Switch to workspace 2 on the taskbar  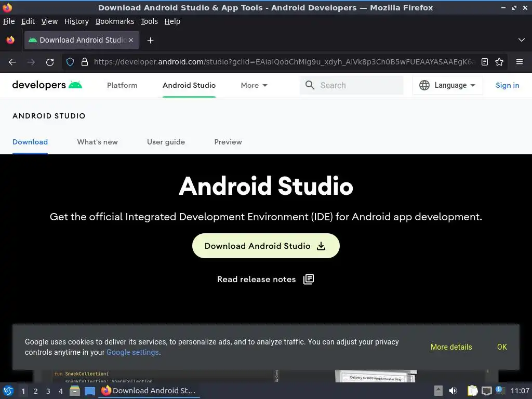click(36, 391)
